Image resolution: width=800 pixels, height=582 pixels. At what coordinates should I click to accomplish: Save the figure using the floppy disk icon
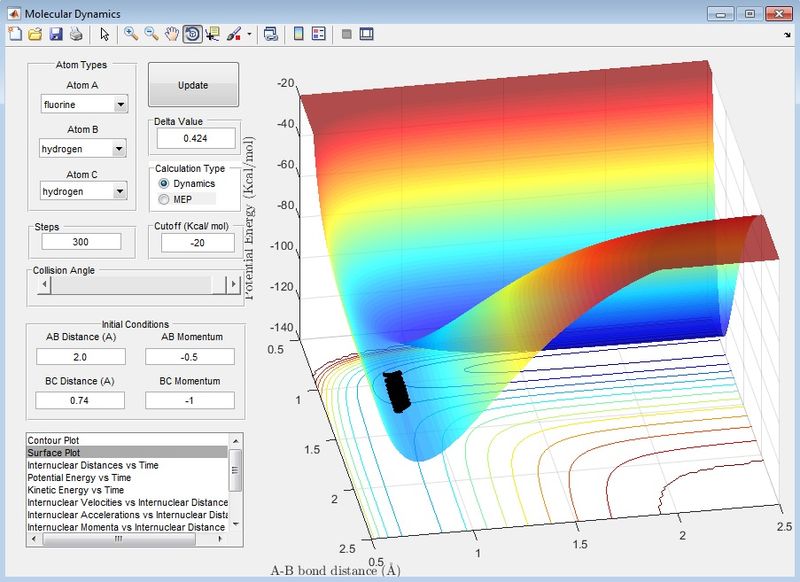coord(55,34)
